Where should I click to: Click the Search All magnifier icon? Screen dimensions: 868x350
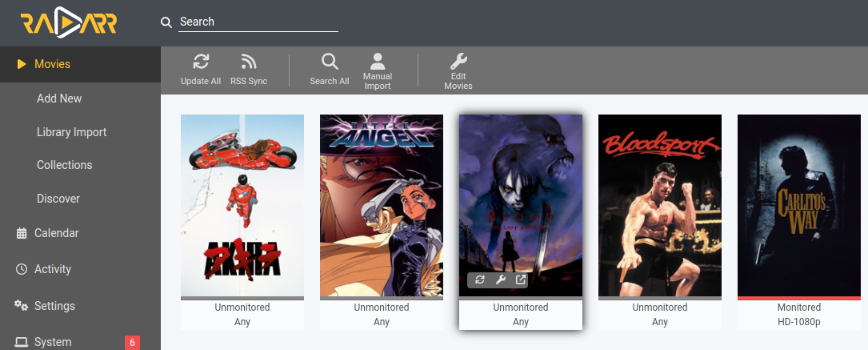click(330, 62)
